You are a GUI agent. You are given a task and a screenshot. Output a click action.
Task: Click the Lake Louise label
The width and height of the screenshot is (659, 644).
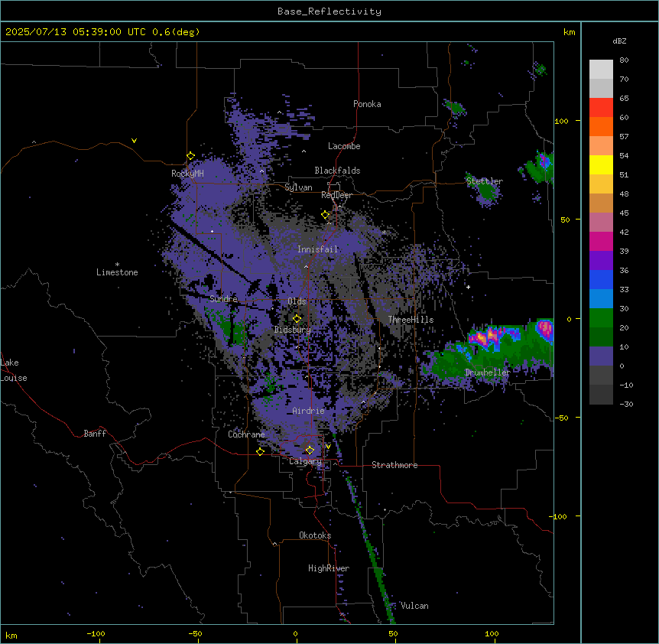pyautogui.click(x=14, y=370)
